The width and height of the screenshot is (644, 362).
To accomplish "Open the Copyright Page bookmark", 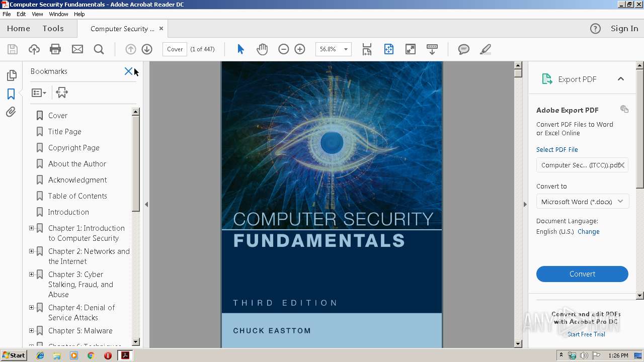I will (74, 148).
